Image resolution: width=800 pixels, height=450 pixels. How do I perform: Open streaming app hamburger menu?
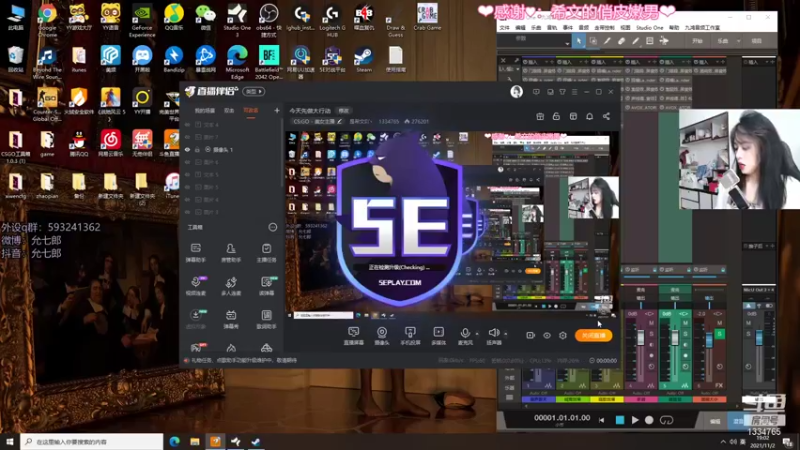(574, 92)
